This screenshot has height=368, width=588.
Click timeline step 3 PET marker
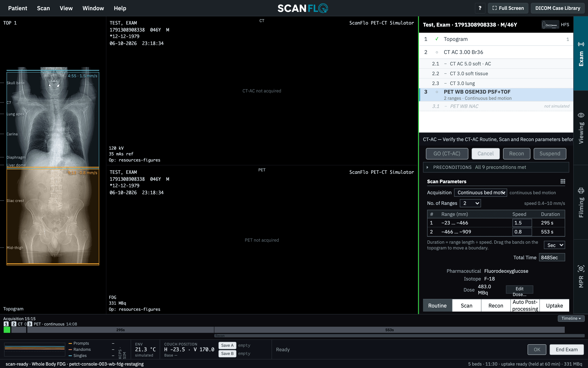[30, 324]
